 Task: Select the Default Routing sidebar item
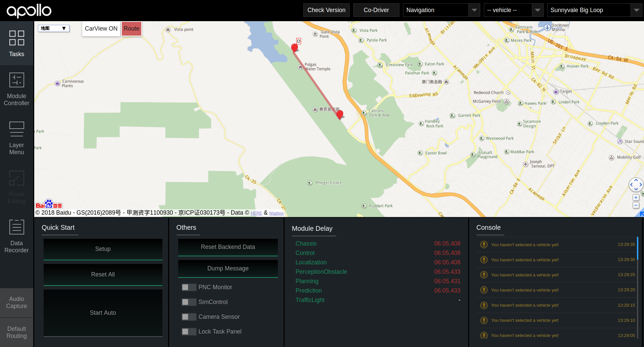[16, 332]
